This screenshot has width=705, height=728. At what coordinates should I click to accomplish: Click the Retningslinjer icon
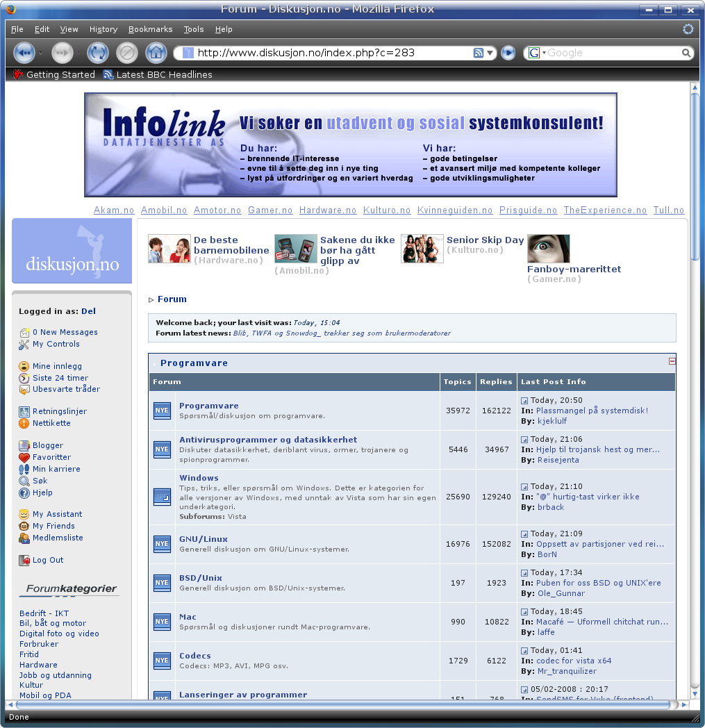[24, 411]
